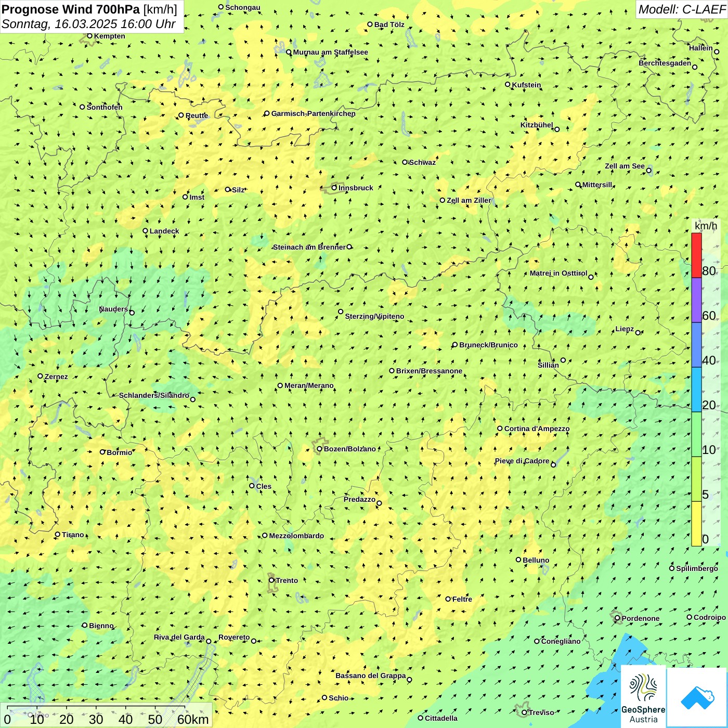Click the red 80 km/h legend color
The image size is (728, 728).
click(696, 255)
